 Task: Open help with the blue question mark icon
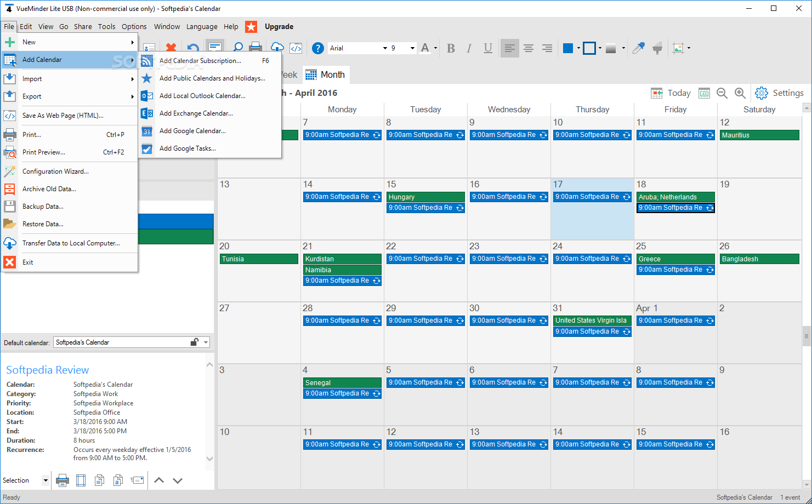coord(317,48)
